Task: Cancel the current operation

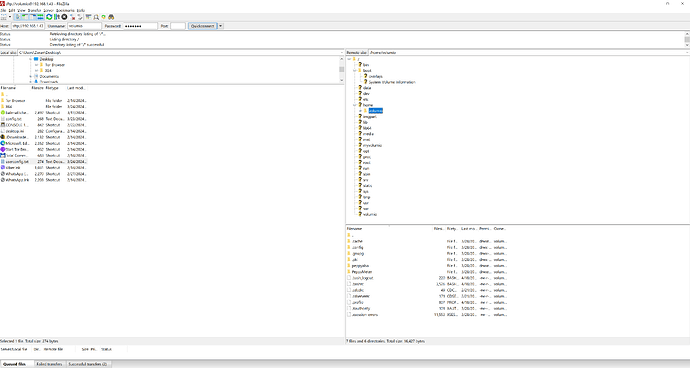Action: coord(64,17)
